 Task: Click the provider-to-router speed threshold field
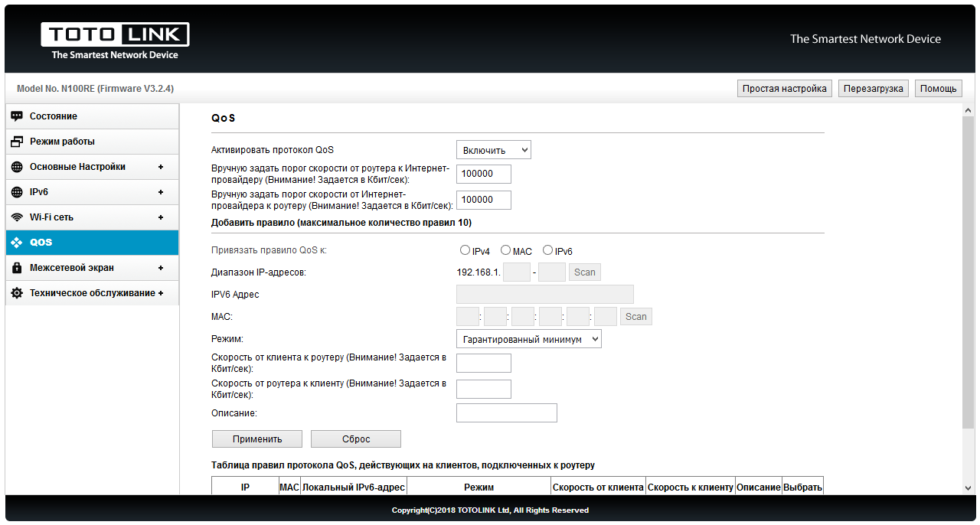484,200
